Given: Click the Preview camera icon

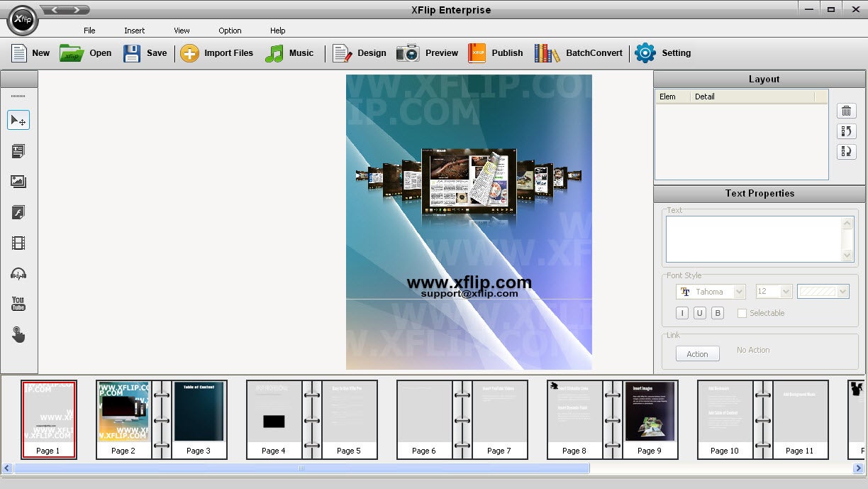Looking at the screenshot, I should (x=408, y=53).
